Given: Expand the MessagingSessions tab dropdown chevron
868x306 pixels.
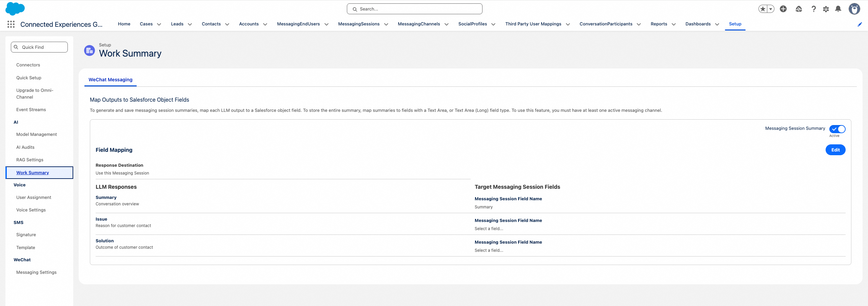Looking at the screenshot, I should [386, 24].
